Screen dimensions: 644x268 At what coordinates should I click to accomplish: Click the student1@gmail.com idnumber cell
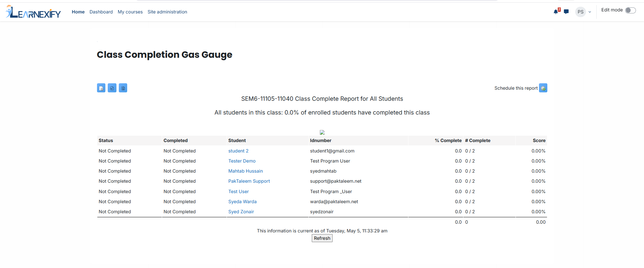tap(332, 151)
